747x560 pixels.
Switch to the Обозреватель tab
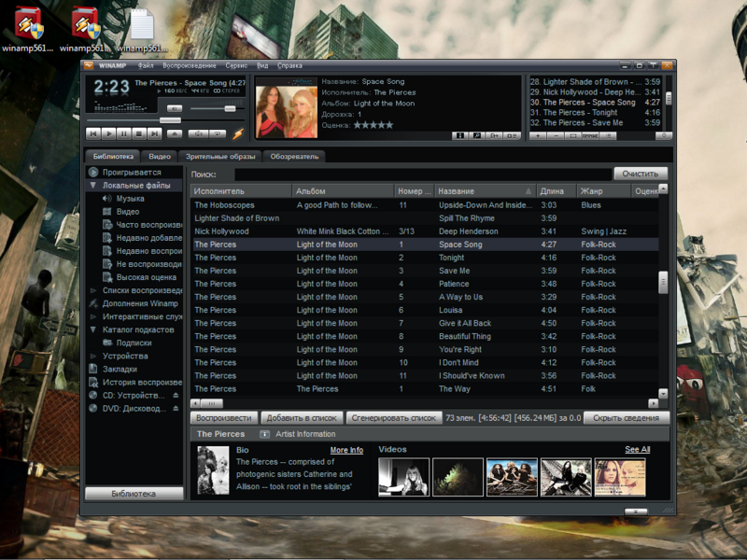pos(294,156)
